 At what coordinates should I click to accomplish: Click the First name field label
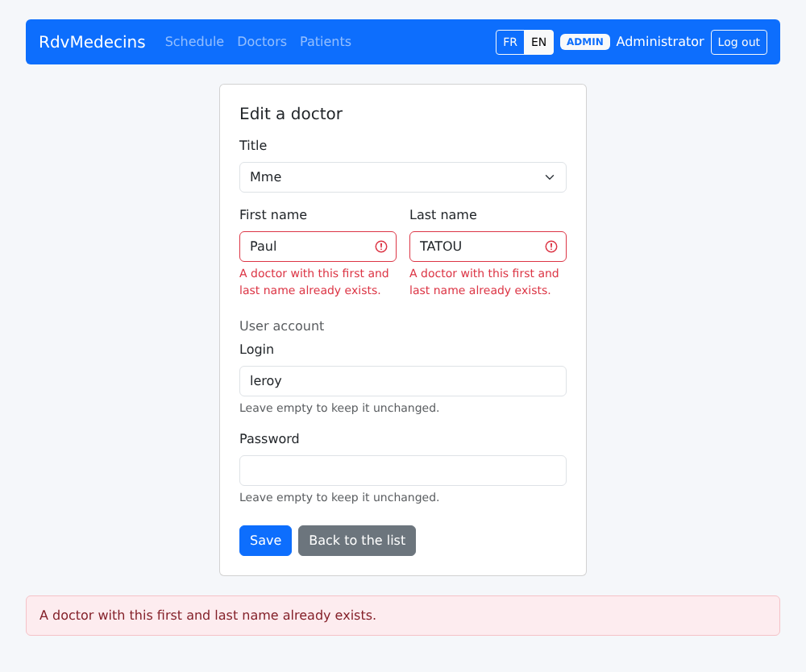coord(273,215)
